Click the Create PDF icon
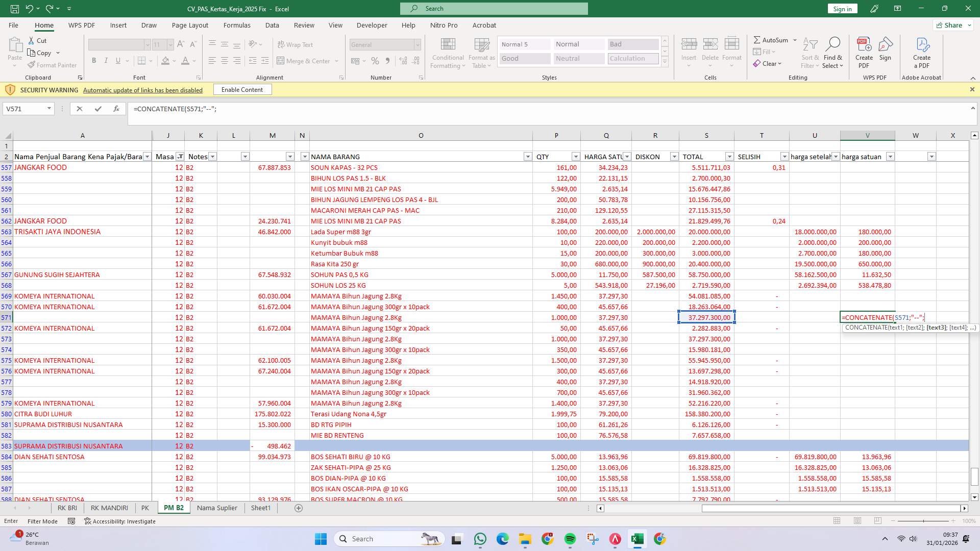980x551 pixels. click(864, 49)
